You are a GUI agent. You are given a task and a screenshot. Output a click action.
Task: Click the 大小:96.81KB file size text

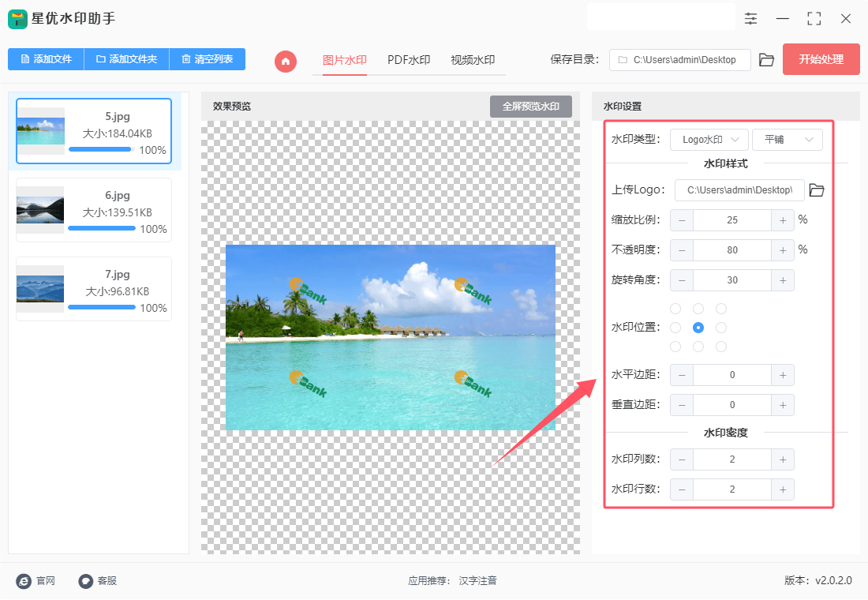pyautogui.click(x=118, y=291)
